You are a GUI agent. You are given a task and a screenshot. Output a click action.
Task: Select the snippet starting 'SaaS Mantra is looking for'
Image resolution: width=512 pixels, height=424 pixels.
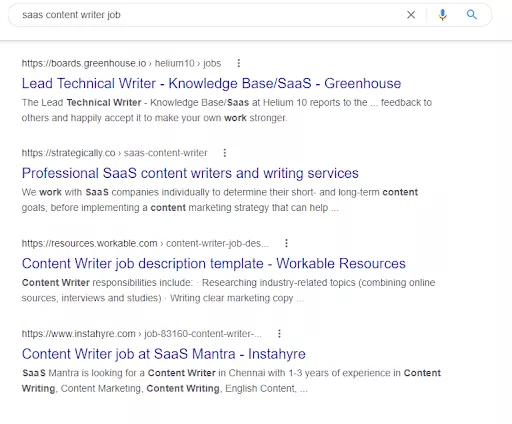[231, 381]
